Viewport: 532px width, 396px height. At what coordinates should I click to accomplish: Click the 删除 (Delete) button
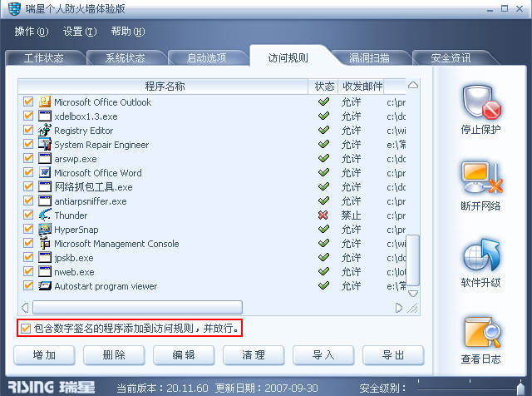[114, 355]
